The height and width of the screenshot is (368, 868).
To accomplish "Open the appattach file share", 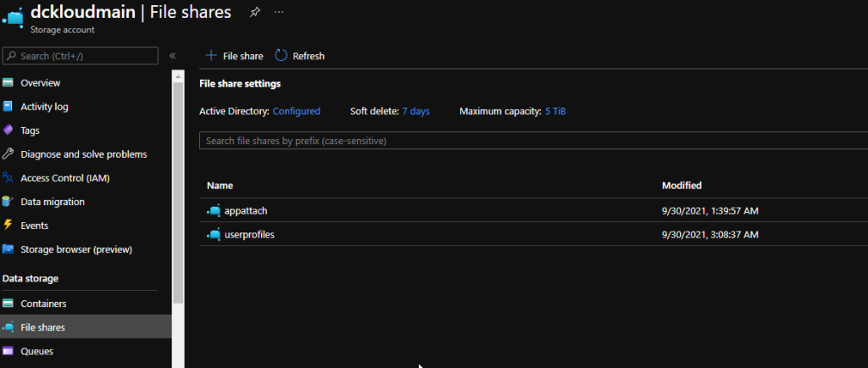I will pos(246,211).
